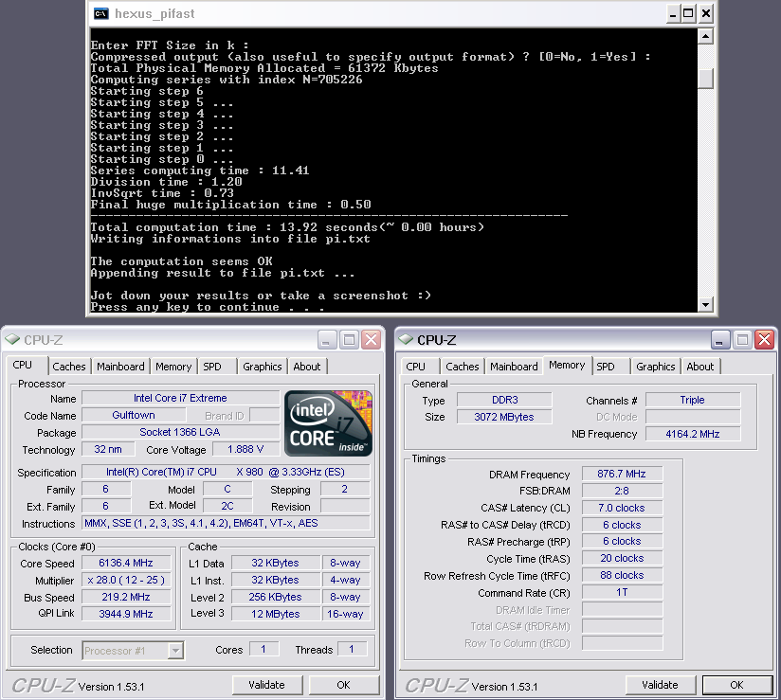Click the console scrollbar down arrow

point(705,305)
